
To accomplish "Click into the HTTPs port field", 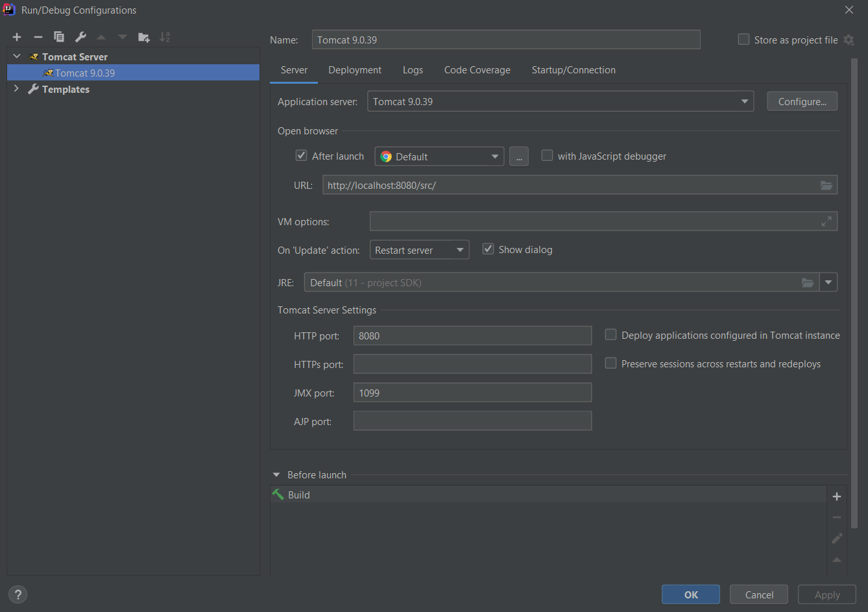I will click(472, 364).
